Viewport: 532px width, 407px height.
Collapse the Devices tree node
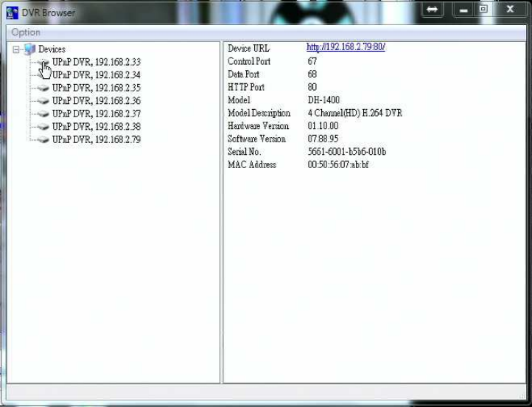click(16, 49)
